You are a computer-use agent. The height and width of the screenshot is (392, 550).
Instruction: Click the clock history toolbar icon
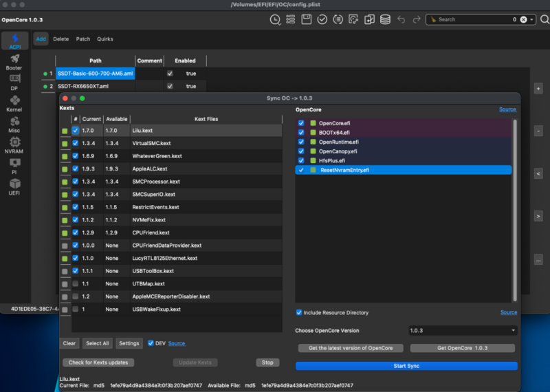(275, 19)
